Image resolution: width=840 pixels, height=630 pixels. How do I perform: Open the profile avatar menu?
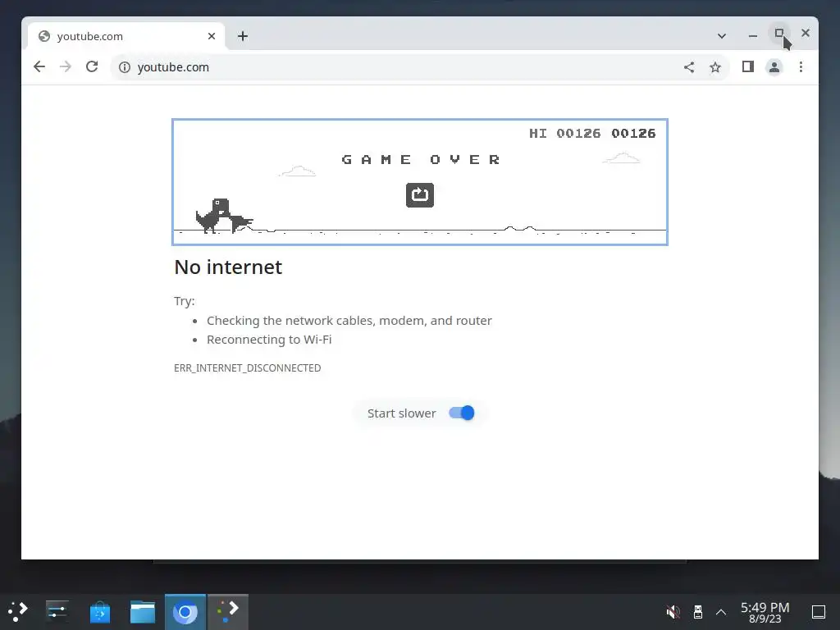[774, 67]
